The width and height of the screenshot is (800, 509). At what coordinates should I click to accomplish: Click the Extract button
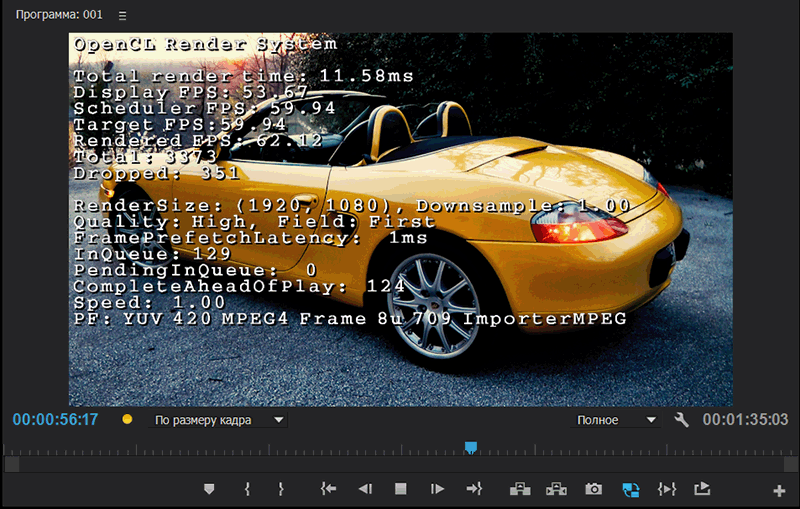pos(556,489)
